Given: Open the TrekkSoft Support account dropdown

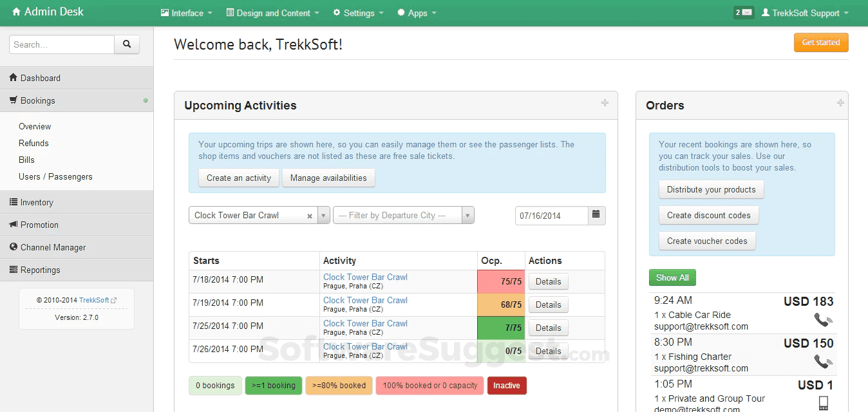Looking at the screenshot, I should pos(804,12).
